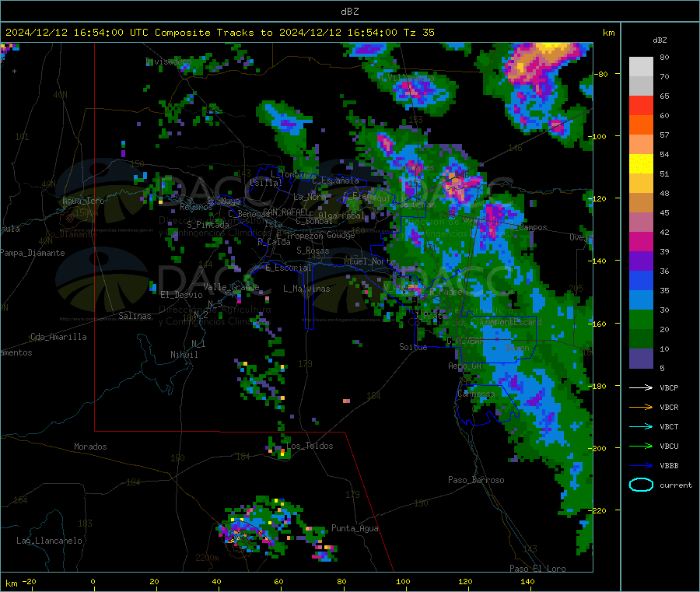Select the brown swatch between 48 and 45

click(x=641, y=203)
